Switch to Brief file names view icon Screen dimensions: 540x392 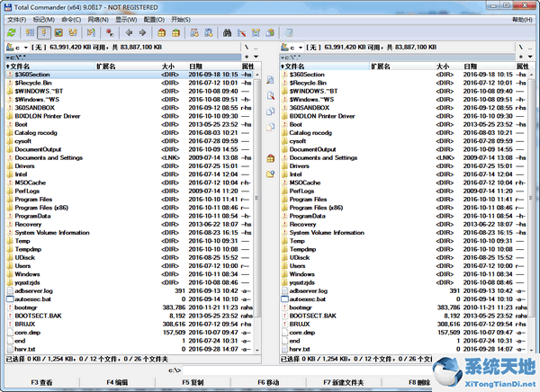pyautogui.click(x=30, y=32)
